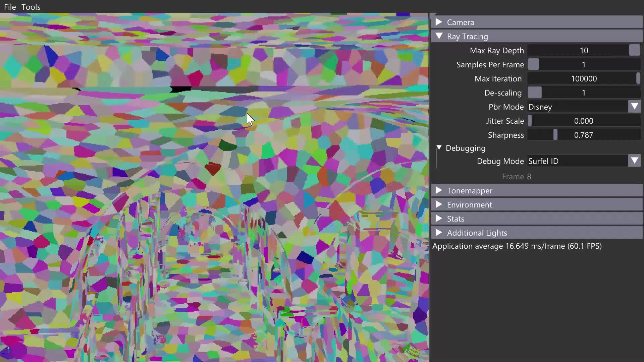Expand the Camera section triangle
The image size is (644, 362).
coord(439,22)
